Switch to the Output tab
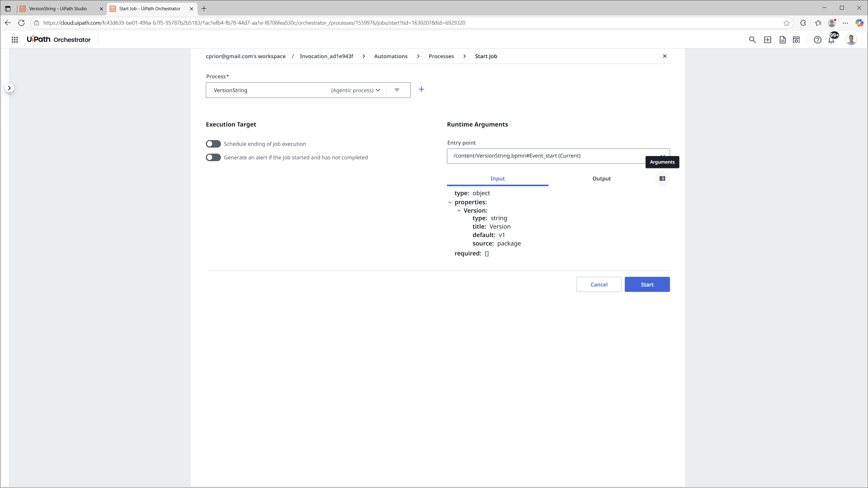868x488 pixels. tap(602, 179)
